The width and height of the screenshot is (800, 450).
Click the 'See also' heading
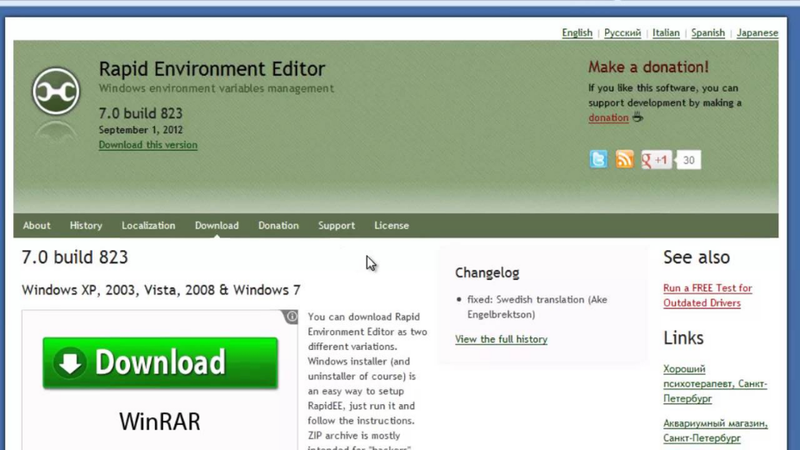coord(696,257)
